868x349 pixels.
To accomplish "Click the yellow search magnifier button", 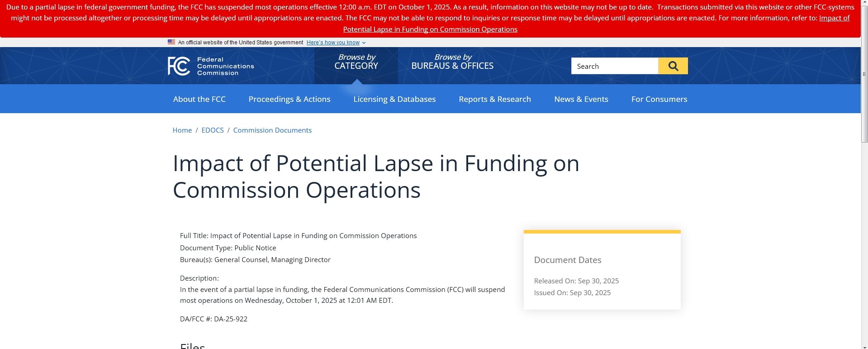I will click(673, 66).
